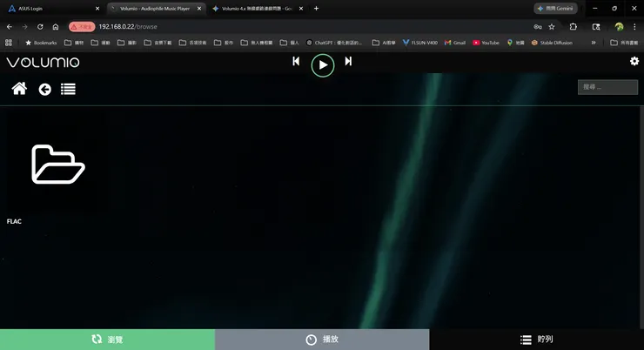Go back in browser history
The image size is (644, 350).
point(10,27)
